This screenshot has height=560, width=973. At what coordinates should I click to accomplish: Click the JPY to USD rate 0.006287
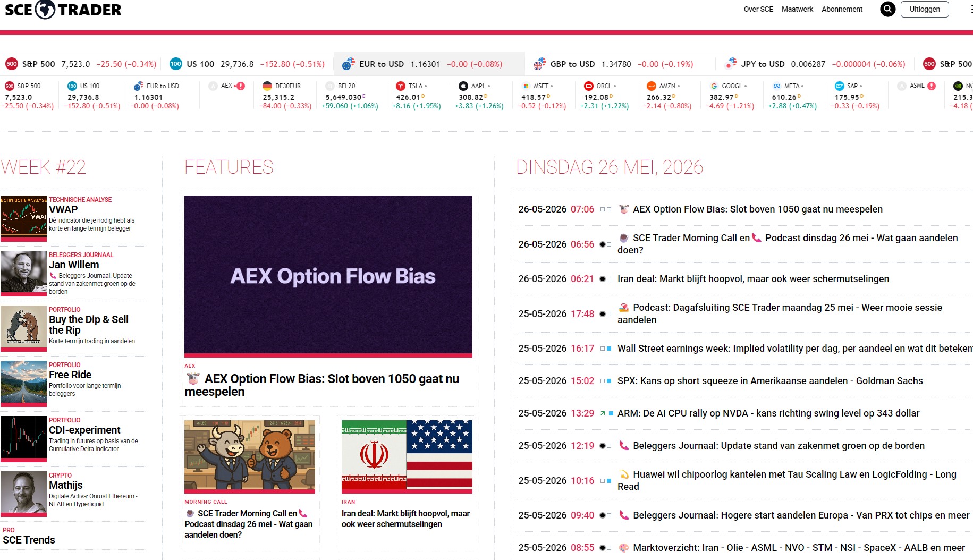[808, 64]
